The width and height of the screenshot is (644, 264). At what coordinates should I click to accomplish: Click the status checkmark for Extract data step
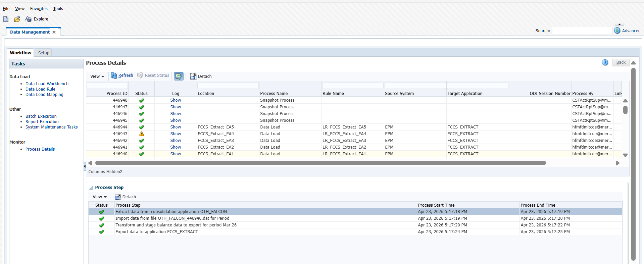pos(102,212)
